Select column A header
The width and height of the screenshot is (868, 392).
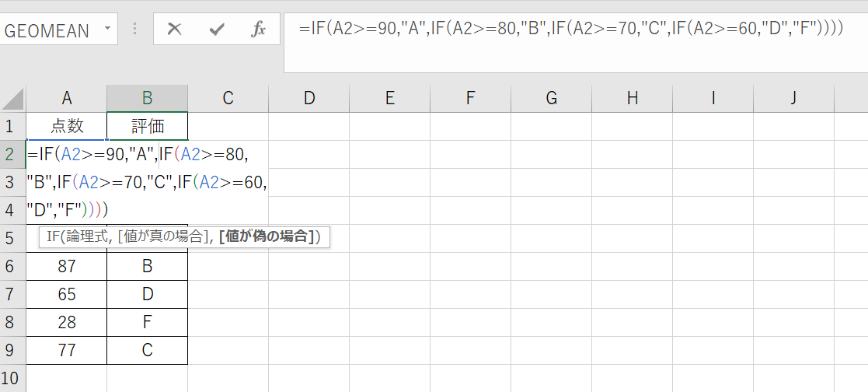point(67,98)
